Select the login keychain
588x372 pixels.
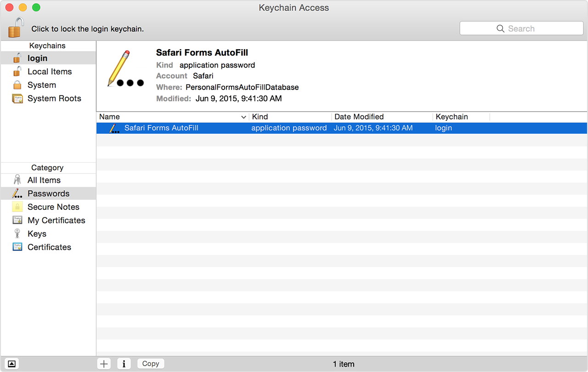coord(48,58)
